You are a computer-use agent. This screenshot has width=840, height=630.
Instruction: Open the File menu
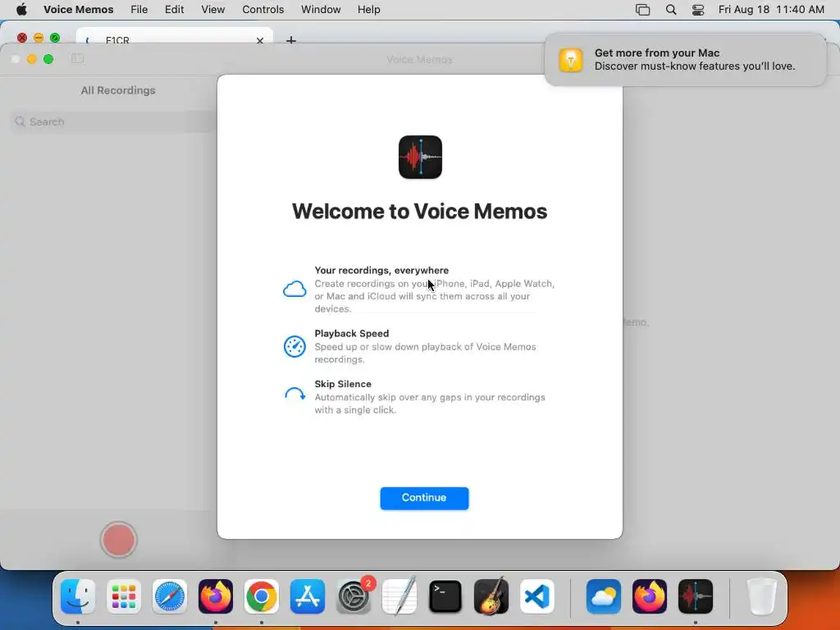click(139, 10)
